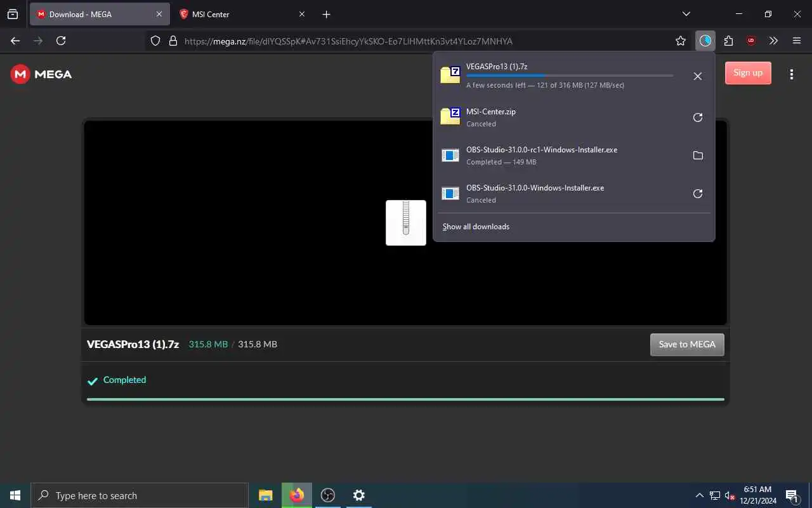Viewport: 812px width, 508px height.
Task: Click the green completed progress bar
Action: (405, 399)
